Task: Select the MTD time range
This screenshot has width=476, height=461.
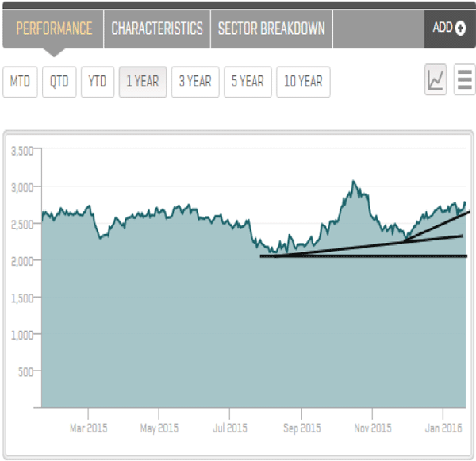Action: [x=21, y=82]
